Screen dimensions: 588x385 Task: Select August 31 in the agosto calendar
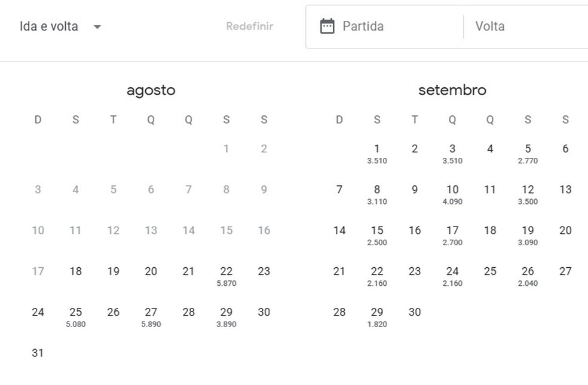pyautogui.click(x=38, y=353)
